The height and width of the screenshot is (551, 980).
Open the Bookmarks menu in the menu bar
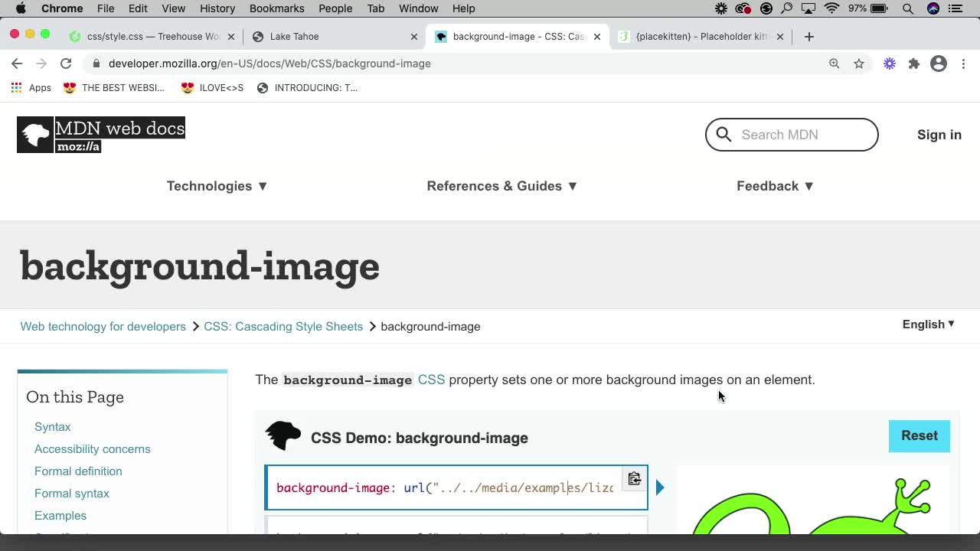point(276,8)
